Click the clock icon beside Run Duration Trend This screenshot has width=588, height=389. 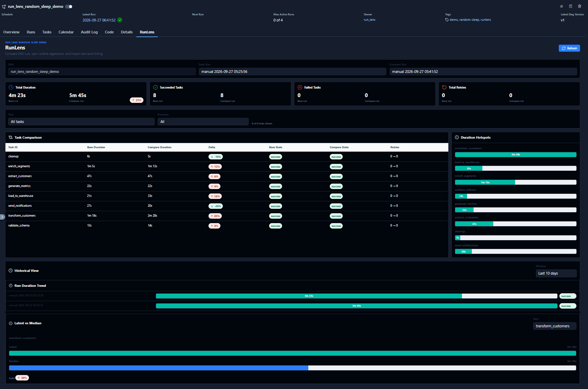[x=11, y=285]
